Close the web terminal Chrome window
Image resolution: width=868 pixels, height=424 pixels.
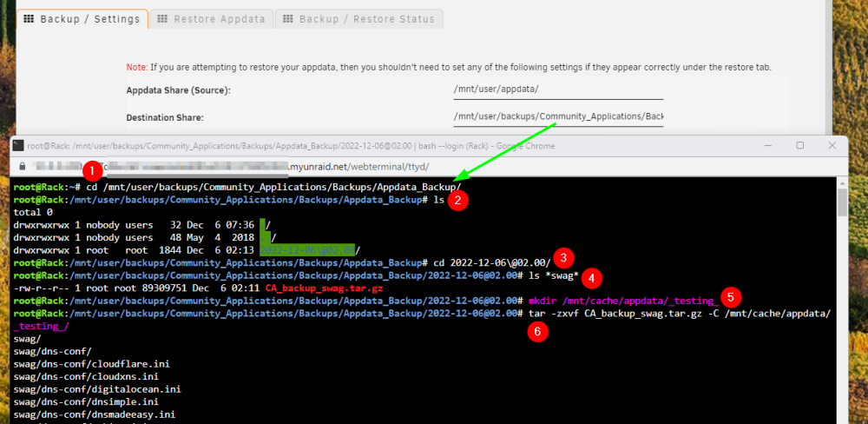point(832,146)
